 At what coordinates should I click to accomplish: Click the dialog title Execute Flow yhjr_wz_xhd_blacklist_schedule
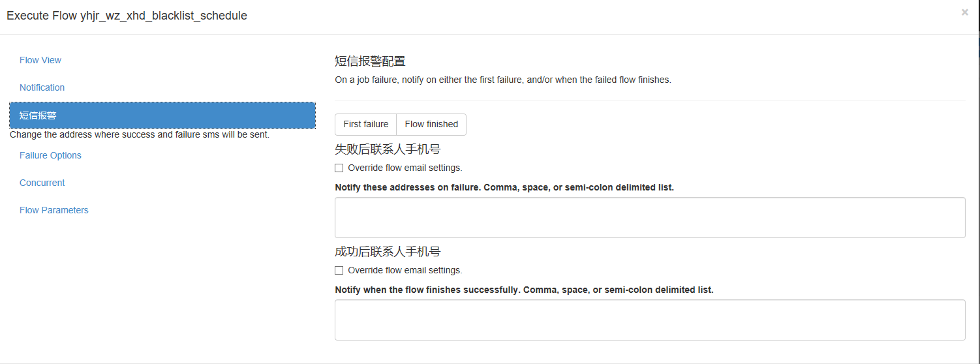click(x=127, y=16)
